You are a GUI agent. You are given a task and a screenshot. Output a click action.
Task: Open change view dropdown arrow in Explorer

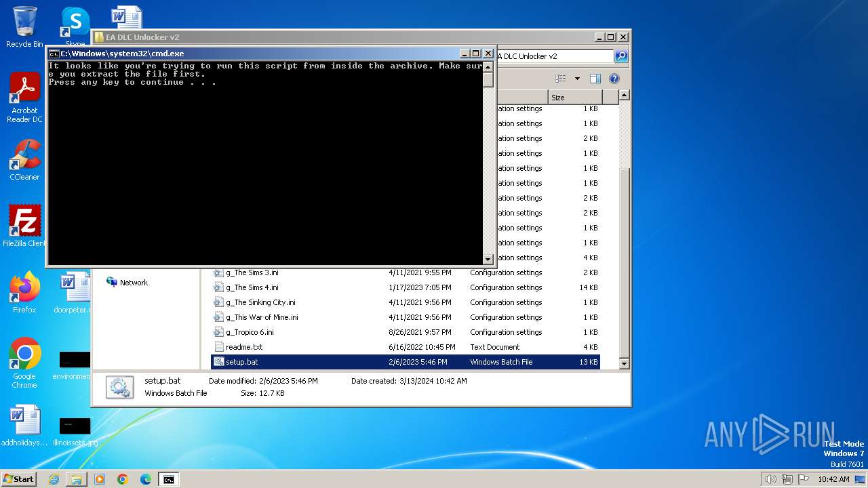click(577, 79)
